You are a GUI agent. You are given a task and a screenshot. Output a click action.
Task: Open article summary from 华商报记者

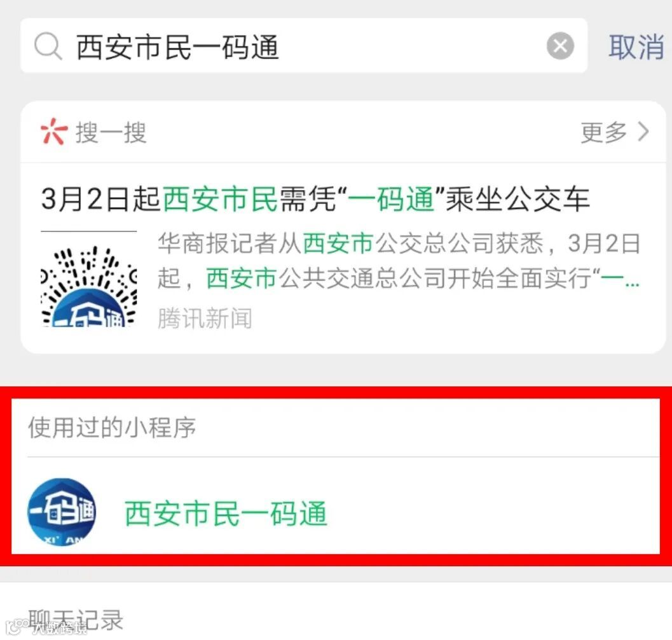click(x=399, y=261)
